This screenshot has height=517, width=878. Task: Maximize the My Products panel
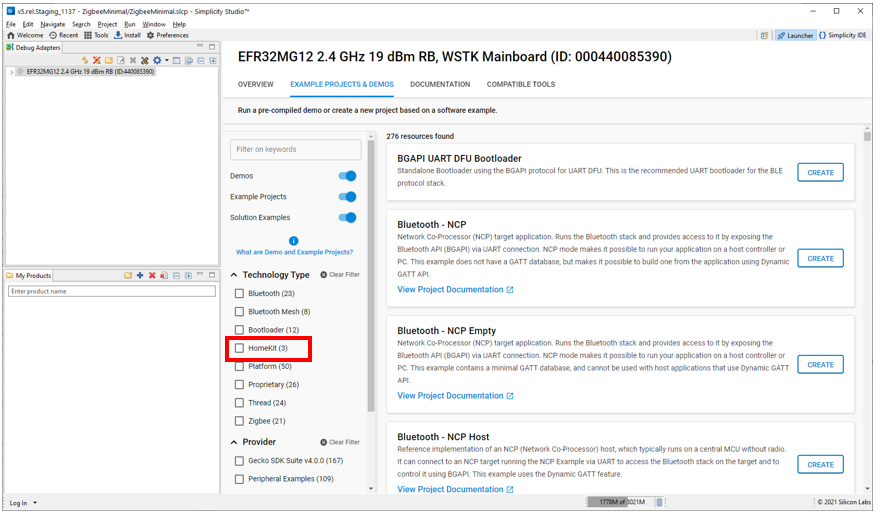pyautogui.click(x=212, y=275)
